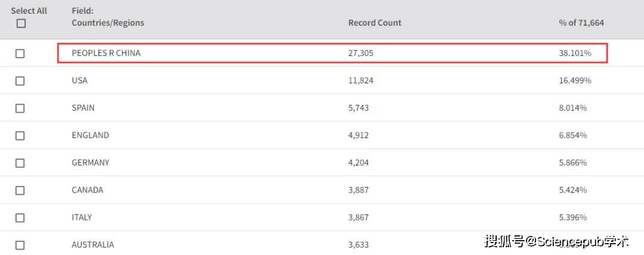Viewport: 644px width, 255px height.
Task: Click the CANADA country name
Action: 87,190
